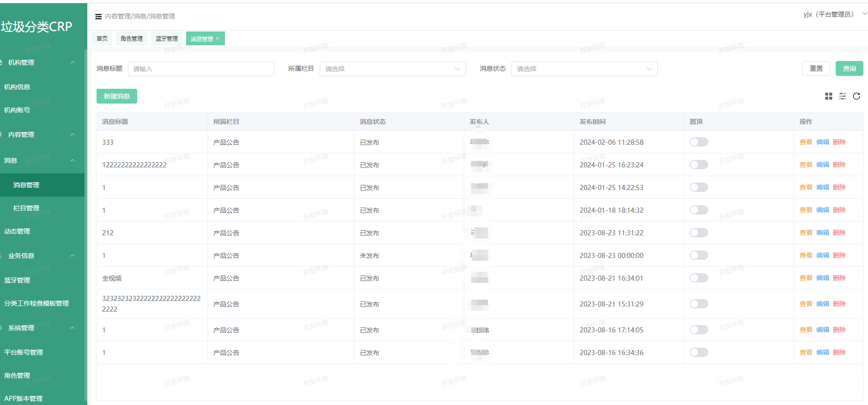Open the 消息状态 select dropdown
Viewport: 868px width, 405px height.
pyautogui.click(x=584, y=69)
